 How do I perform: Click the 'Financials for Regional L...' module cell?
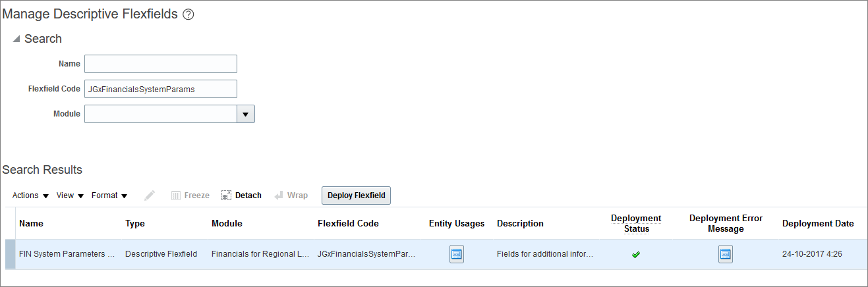(x=260, y=254)
